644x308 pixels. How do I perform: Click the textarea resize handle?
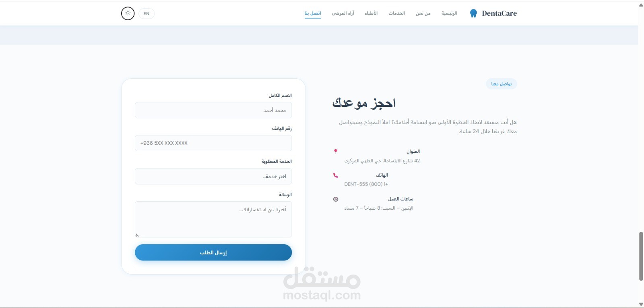click(x=137, y=235)
